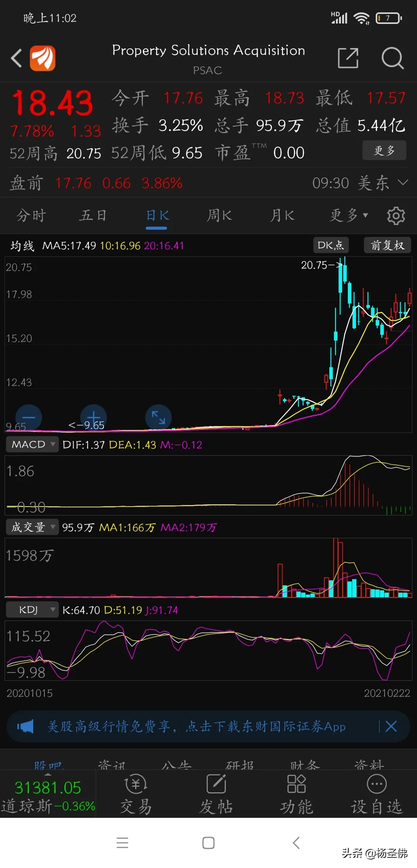Open the 研报 research reports tab
This screenshot has height=868, width=417.
[240, 765]
